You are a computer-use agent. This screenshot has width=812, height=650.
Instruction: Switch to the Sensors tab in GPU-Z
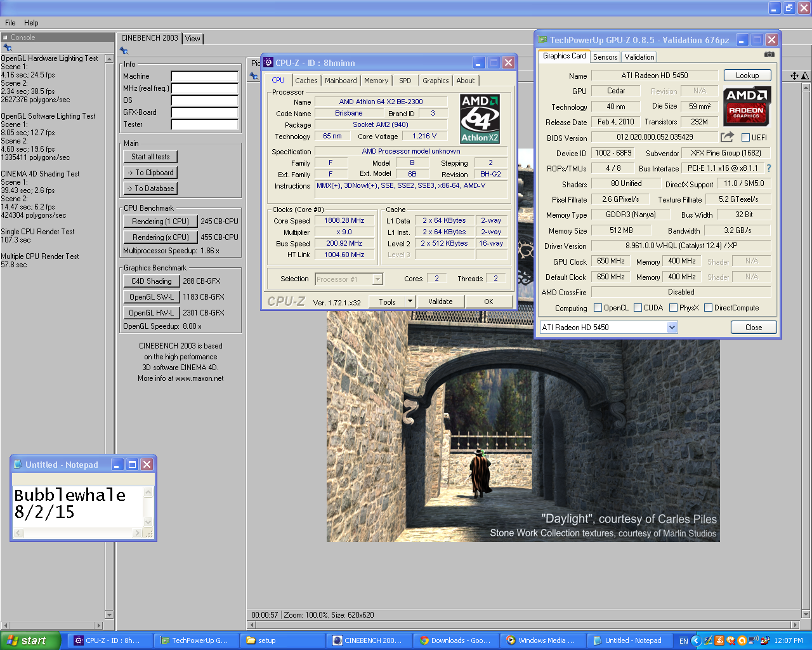tap(605, 57)
